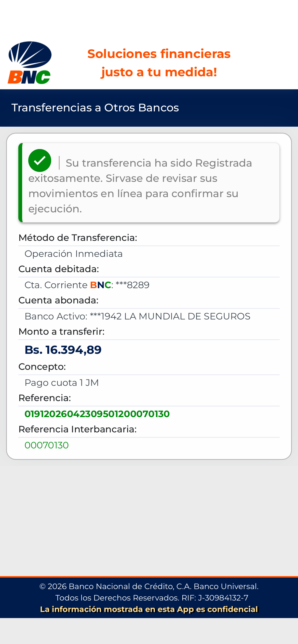The height and width of the screenshot is (644, 298).
Task: Click the "Método de Transferencia" label
Action: click(78, 238)
